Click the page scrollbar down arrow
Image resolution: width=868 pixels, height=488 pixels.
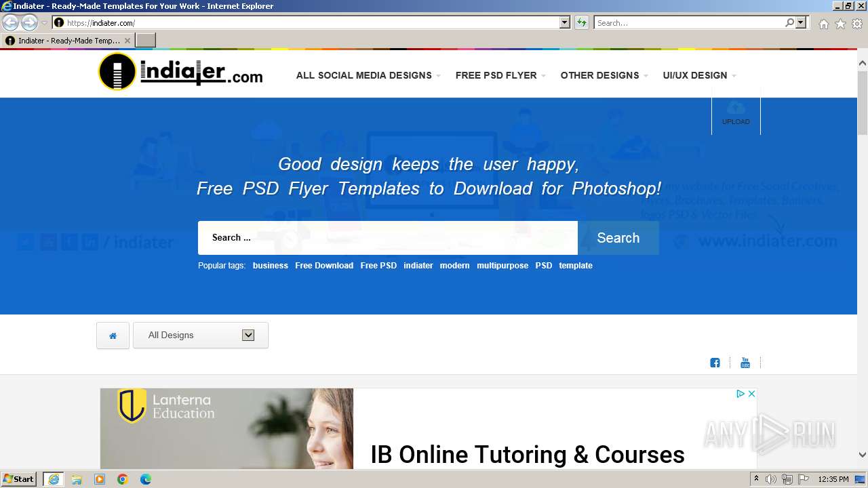click(862, 455)
